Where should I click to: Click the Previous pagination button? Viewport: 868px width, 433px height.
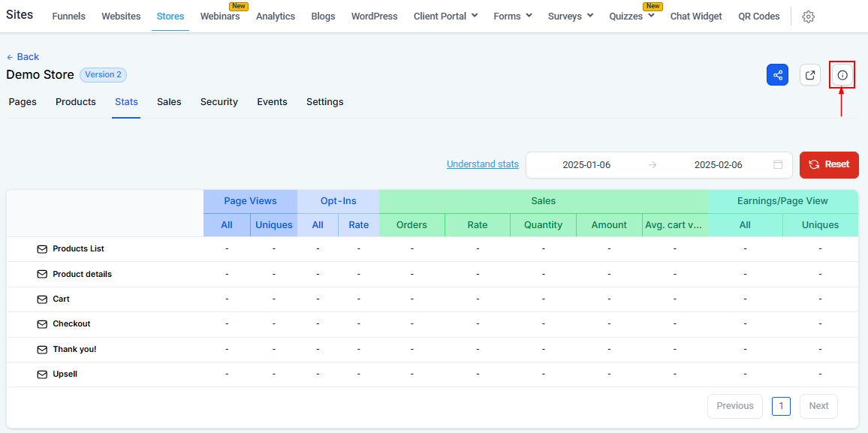[x=734, y=406]
